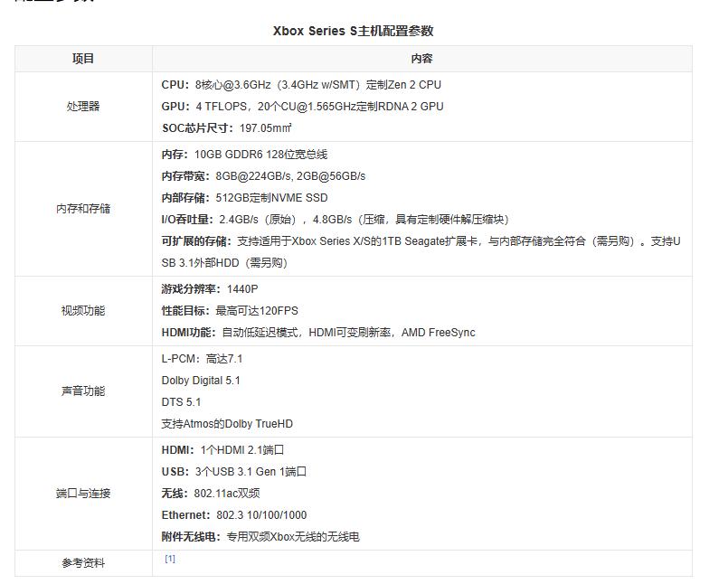This screenshot has width=728, height=584.
Task: Click the 游戏分辨率 1440P line
Action: pos(210,289)
